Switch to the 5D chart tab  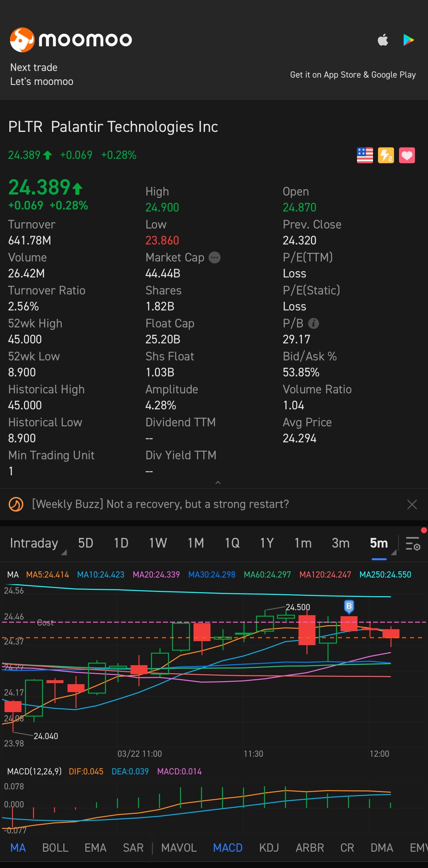(x=85, y=543)
